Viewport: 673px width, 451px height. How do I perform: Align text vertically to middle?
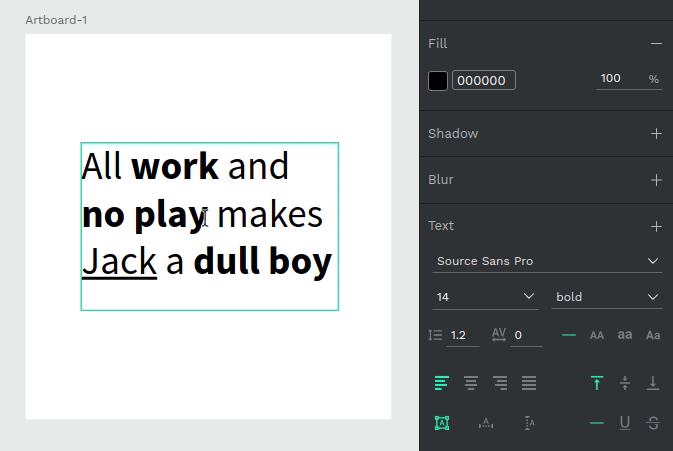pyautogui.click(x=625, y=383)
